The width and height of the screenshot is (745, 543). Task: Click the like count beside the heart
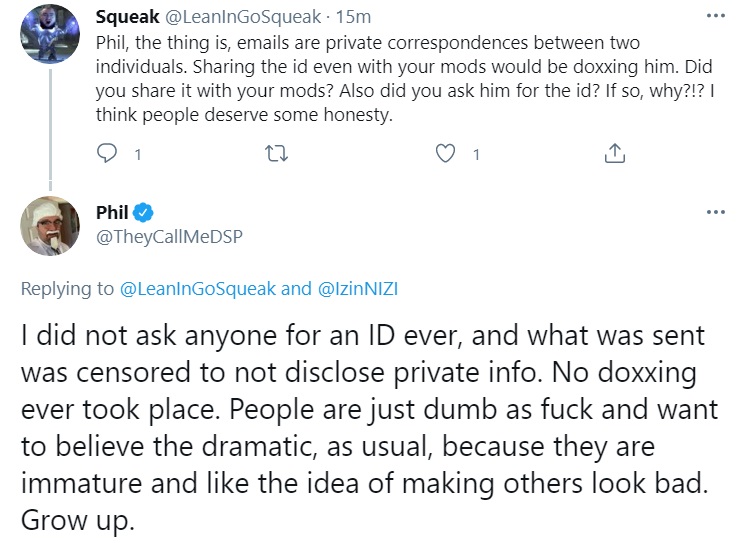click(476, 154)
